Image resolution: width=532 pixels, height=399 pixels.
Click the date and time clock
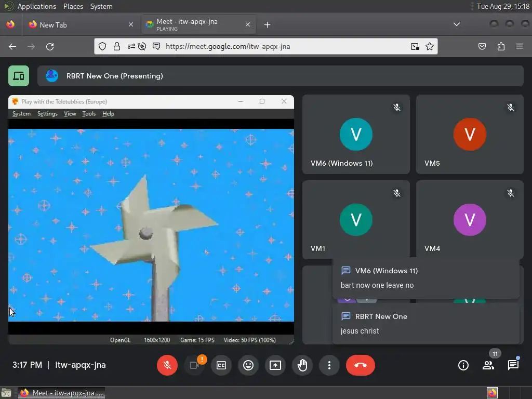click(503, 6)
